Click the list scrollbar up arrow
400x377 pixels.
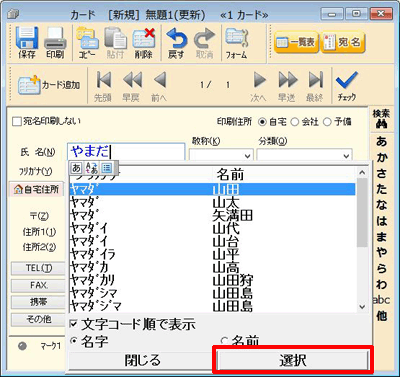362,172
